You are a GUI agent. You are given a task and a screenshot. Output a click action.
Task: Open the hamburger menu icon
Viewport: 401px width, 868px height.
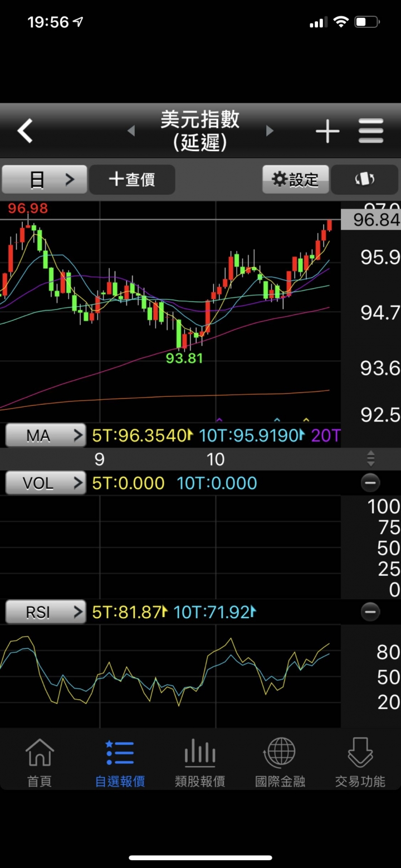(x=371, y=132)
